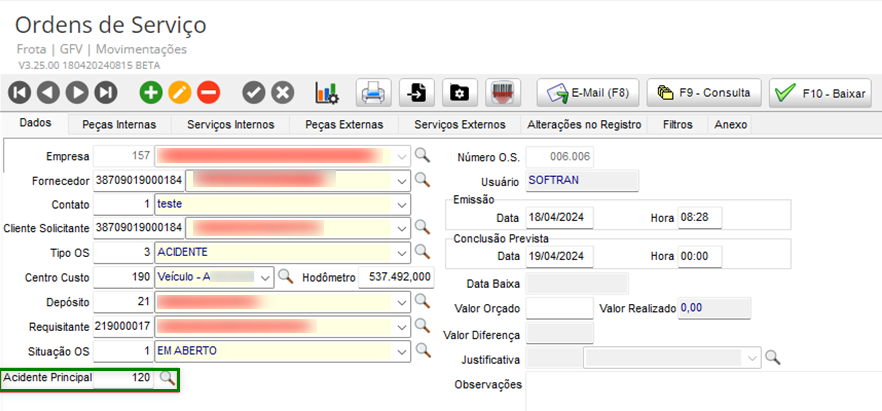Image resolution: width=882 pixels, height=411 pixels.
Task: Click the Requisitante code field 219000017
Action: 123,327
